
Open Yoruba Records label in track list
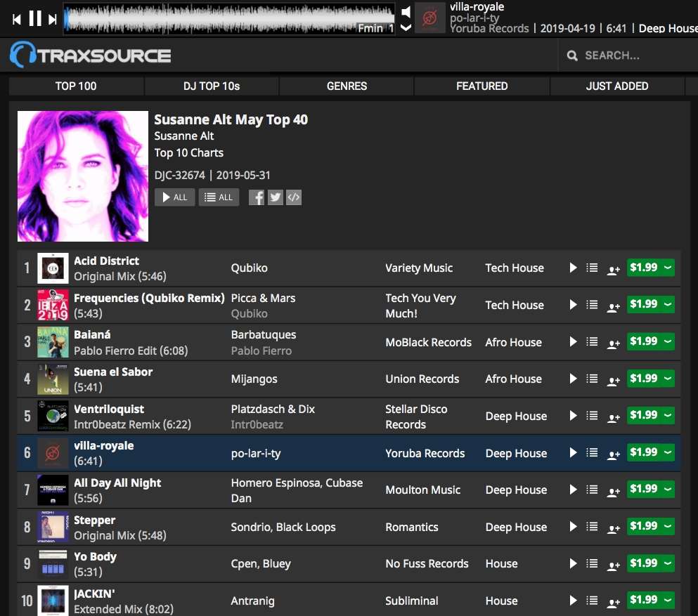point(425,453)
